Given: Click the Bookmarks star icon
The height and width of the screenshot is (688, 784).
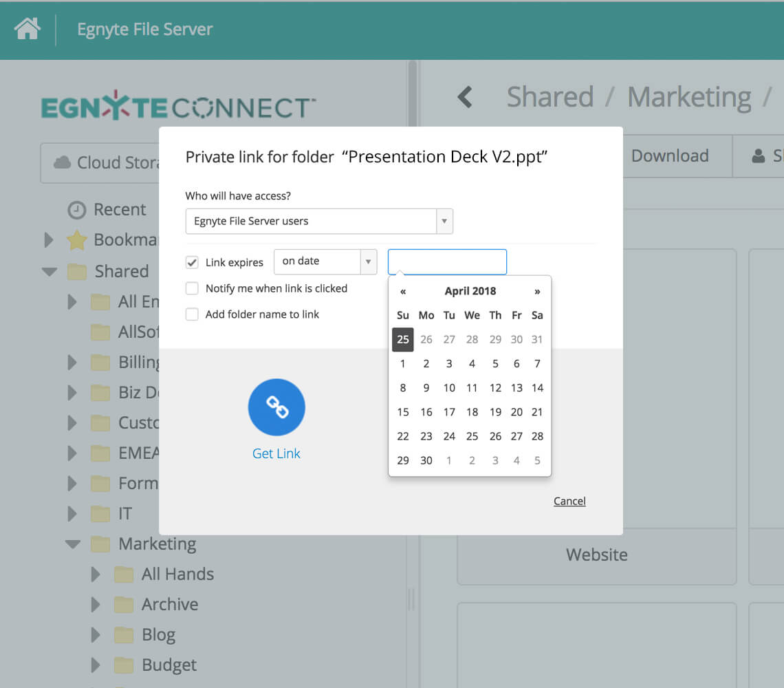Looking at the screenshot, I should 76,240.
